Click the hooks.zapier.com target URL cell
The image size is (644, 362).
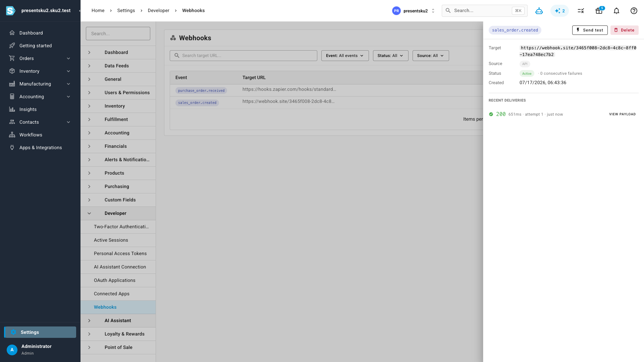coord(289,89)
